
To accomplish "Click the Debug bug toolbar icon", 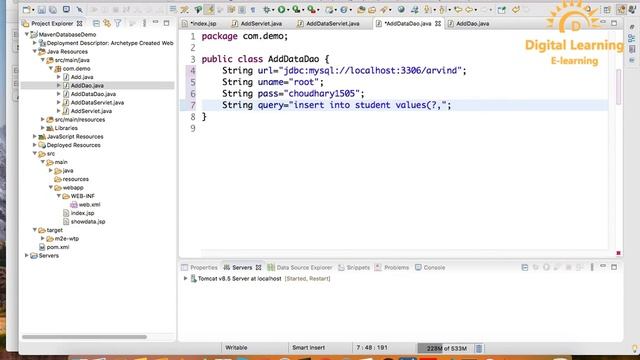I will [267, 9].
